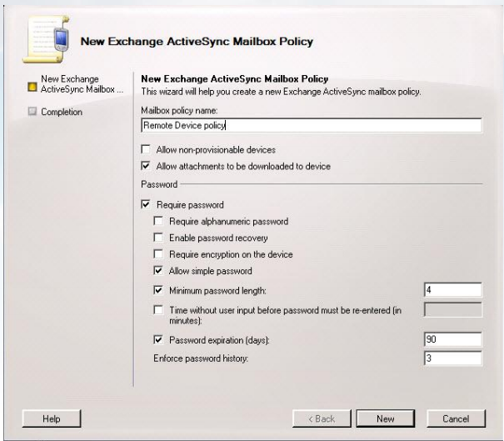Viewport: 504px width, 441px height.
Task: Click the Password expiration days field showing 90
Action: 453,339
